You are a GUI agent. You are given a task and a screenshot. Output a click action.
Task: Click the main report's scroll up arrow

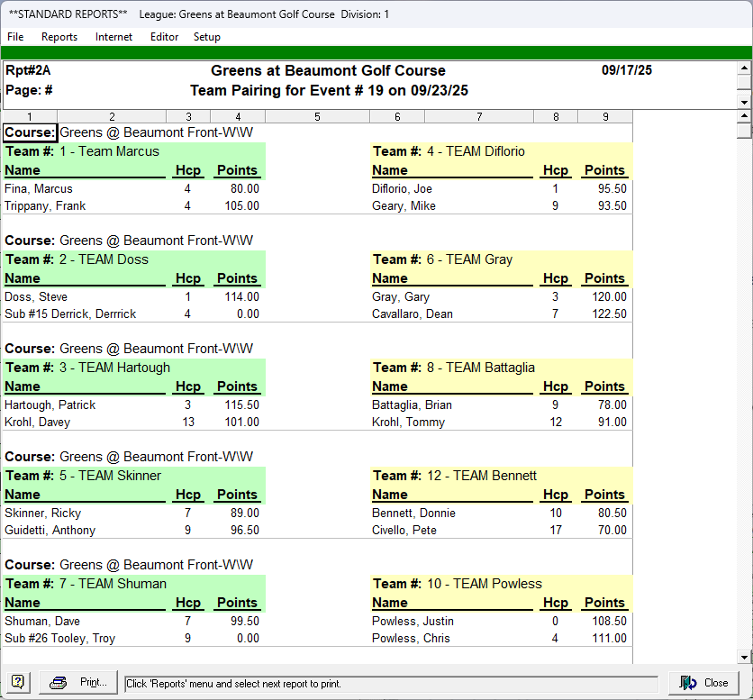[744, 116]
